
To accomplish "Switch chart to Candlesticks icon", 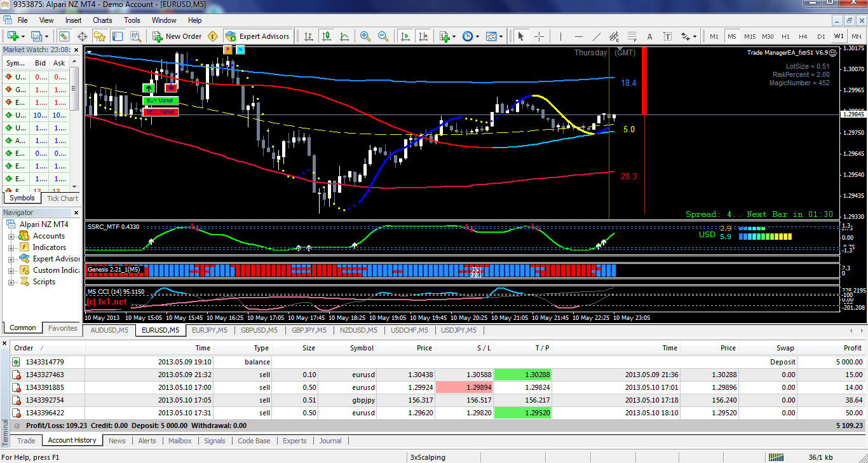I will 327,36.
